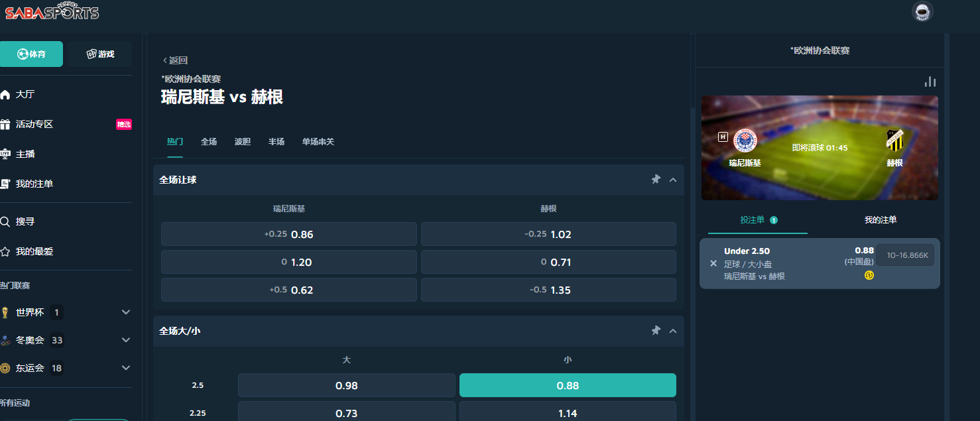Open the statistics bar chart icon
The width and height of the screenshot is (980, 421).
click(x=930, y=82)
